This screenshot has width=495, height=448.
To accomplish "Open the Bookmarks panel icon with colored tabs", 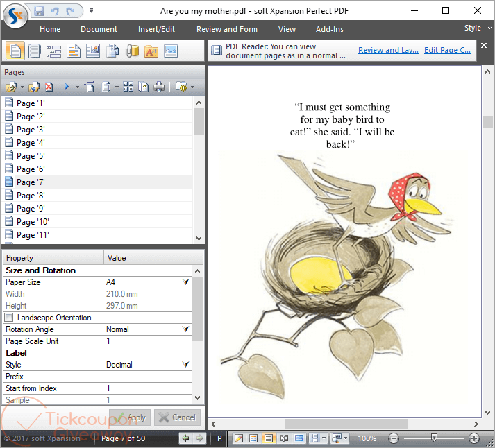I will tap(35, 51).
